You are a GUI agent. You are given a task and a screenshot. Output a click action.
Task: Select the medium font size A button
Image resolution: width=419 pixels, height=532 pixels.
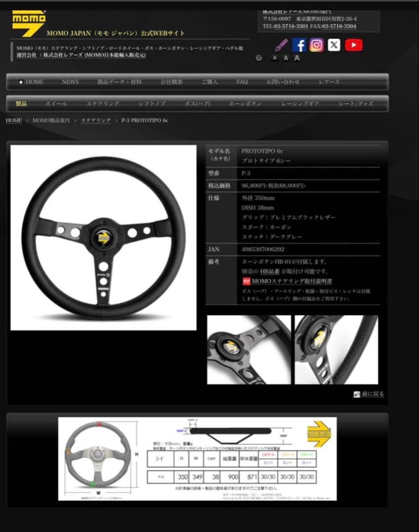285,58
